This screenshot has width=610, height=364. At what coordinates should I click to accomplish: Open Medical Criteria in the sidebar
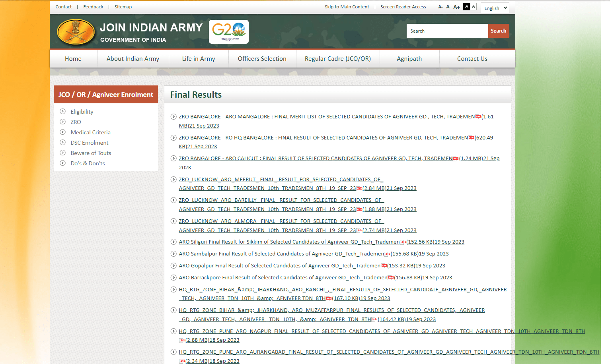[90, 132]
